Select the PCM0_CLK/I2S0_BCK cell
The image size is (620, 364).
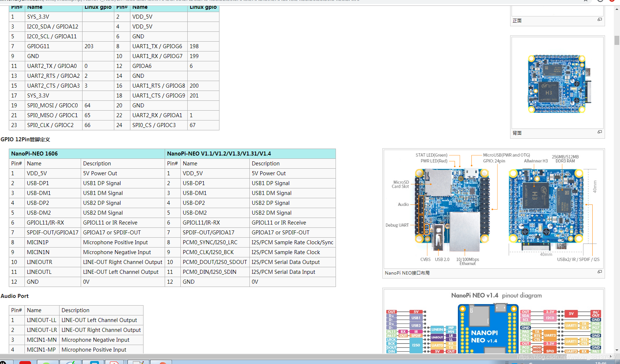215,252
